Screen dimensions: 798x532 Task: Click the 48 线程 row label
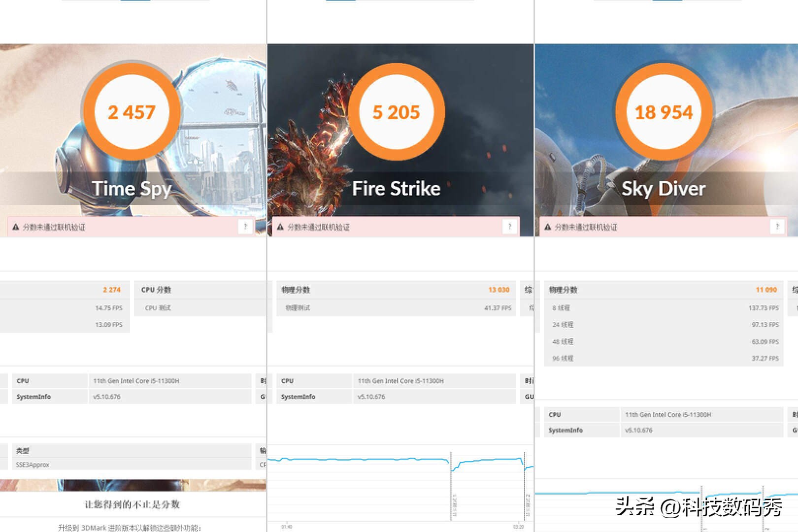pyautogui.click(x=563, y=341)
